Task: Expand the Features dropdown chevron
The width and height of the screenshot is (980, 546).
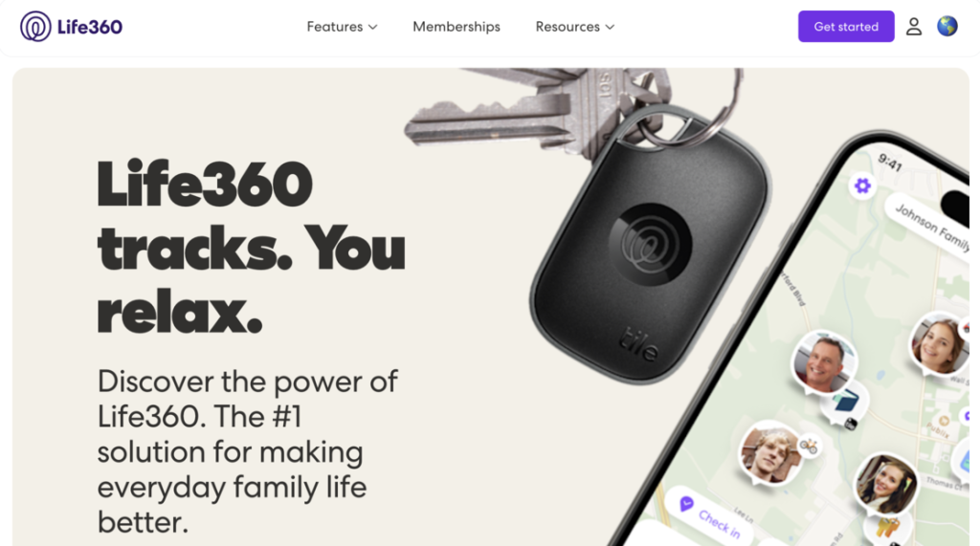Action: tap(373, 27)
